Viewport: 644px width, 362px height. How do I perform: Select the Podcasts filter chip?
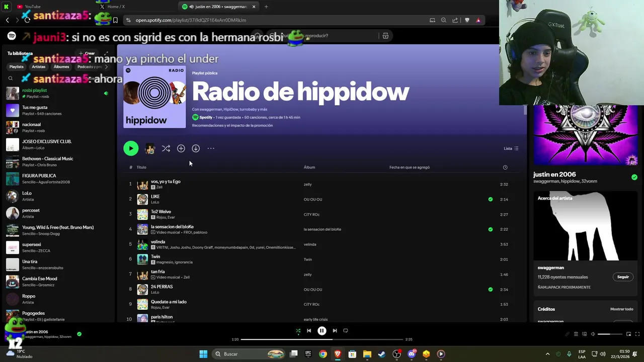[90, 67]
